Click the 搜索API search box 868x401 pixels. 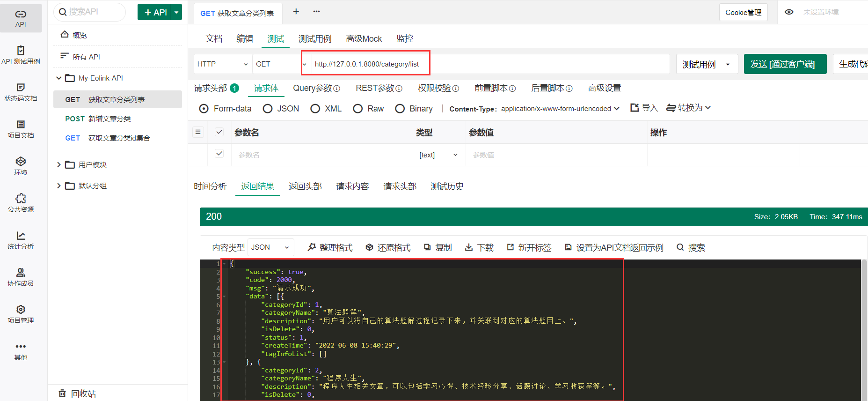tap(89, 12)
